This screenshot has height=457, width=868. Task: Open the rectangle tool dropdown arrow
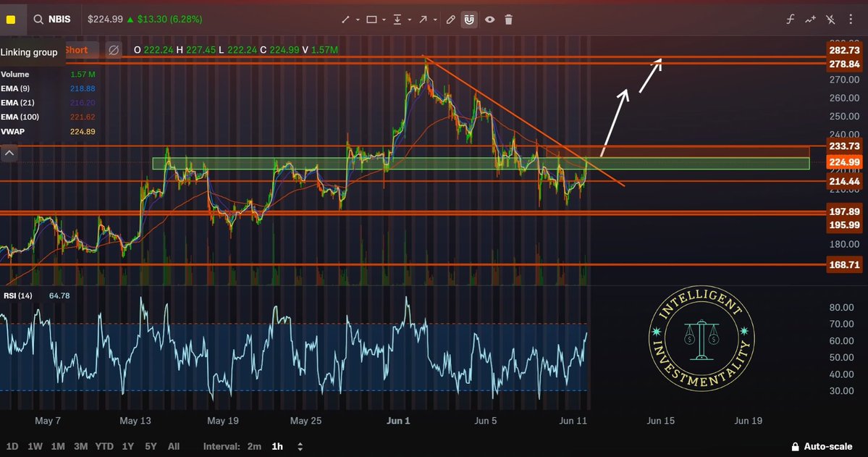click(384, 20)
